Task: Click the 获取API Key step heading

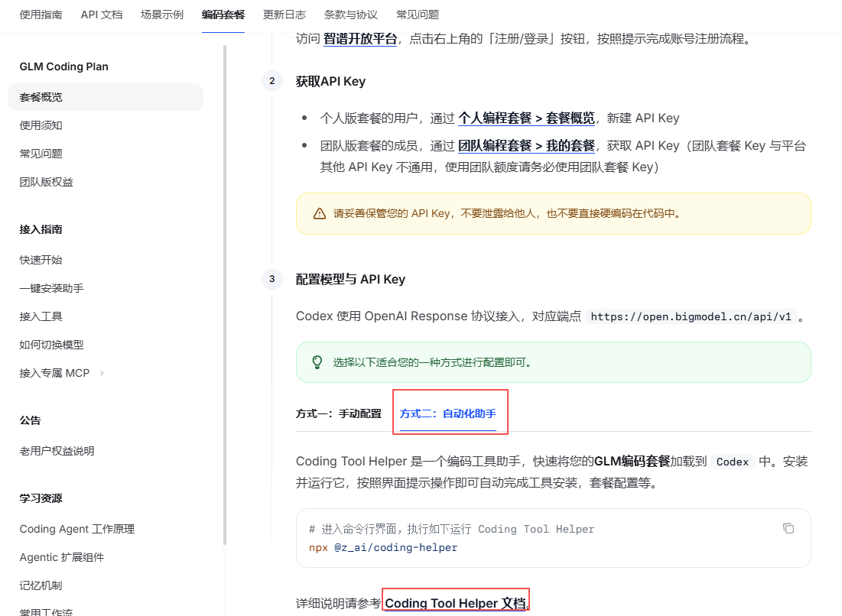Action: click(x=331, y=82)
